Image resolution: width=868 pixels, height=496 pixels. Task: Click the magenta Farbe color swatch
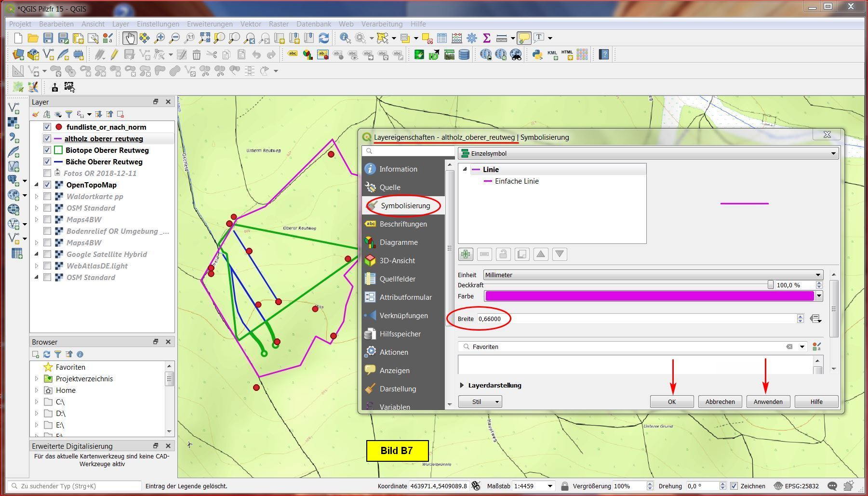pyautogui.click(x=649, y=296)
